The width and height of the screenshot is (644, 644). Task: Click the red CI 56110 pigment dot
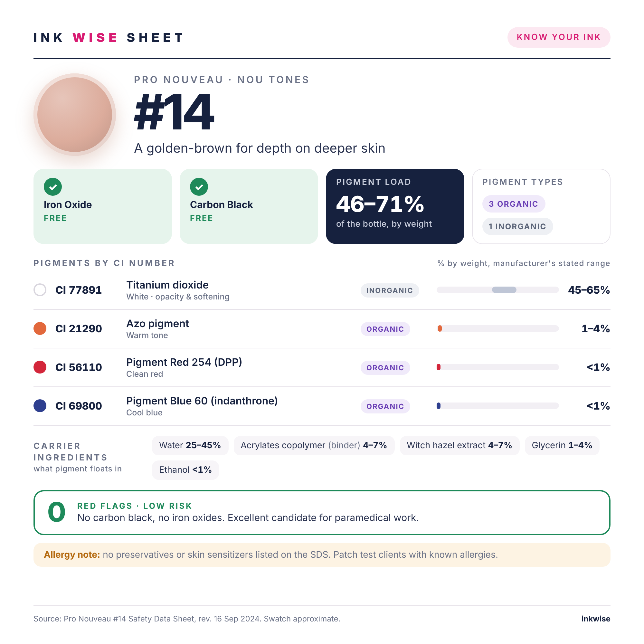coord(40,367)
